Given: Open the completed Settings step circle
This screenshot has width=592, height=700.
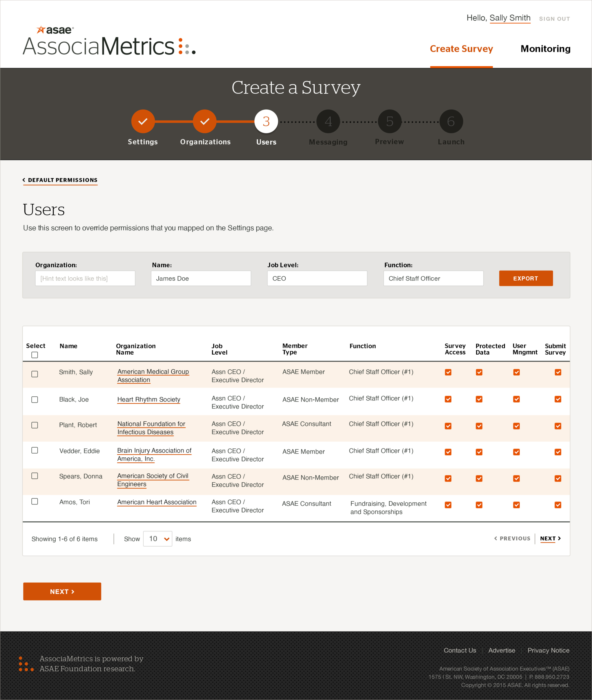Looking at the screenshot, I should click(143, 121).
